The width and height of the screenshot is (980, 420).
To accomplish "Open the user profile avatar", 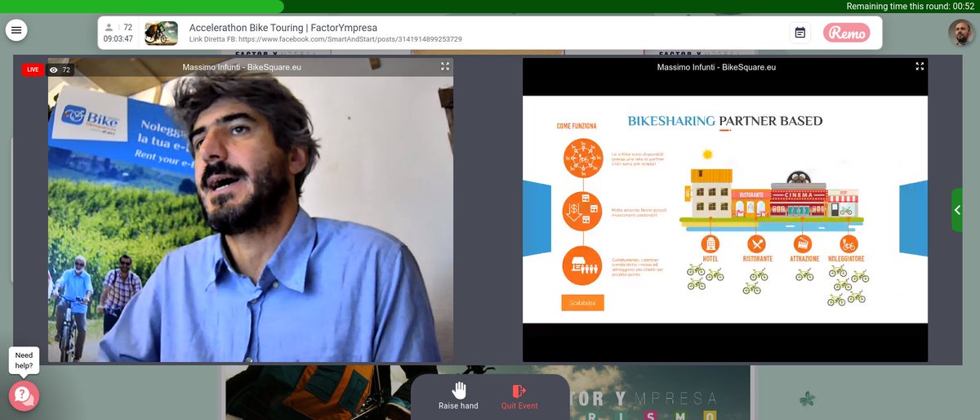I will [960, 33].
